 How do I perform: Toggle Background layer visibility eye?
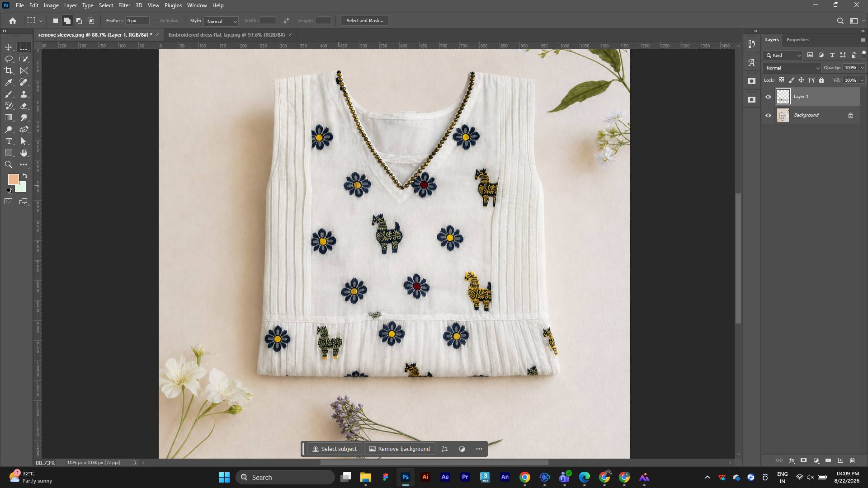click(768, 115)
